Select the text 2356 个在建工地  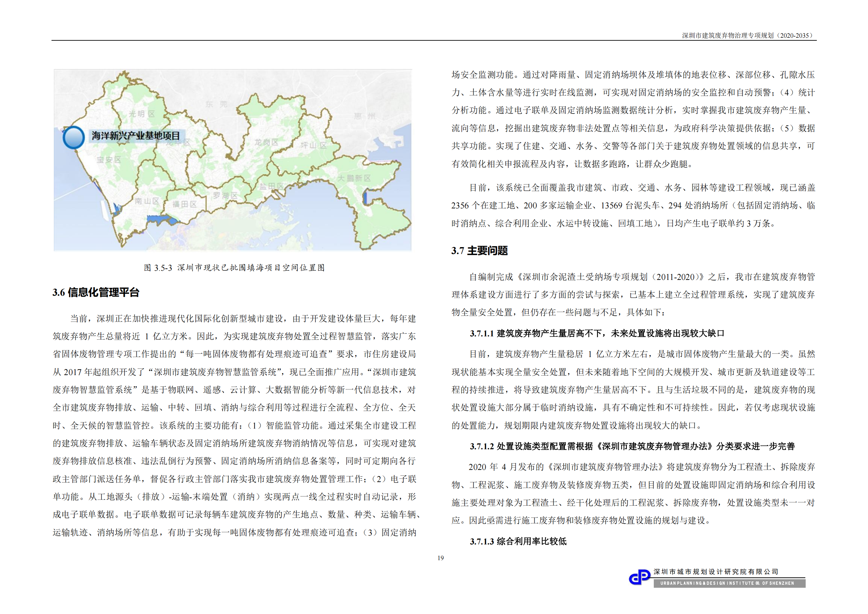483,205
